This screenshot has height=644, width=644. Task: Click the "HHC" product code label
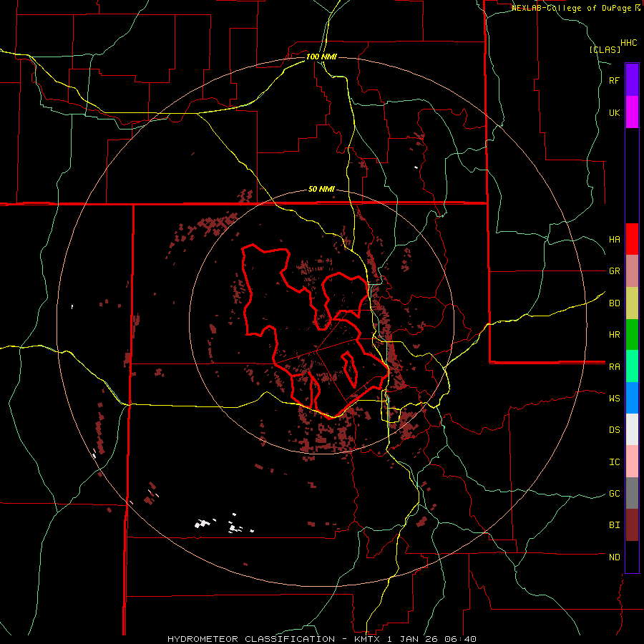point(628,43)
